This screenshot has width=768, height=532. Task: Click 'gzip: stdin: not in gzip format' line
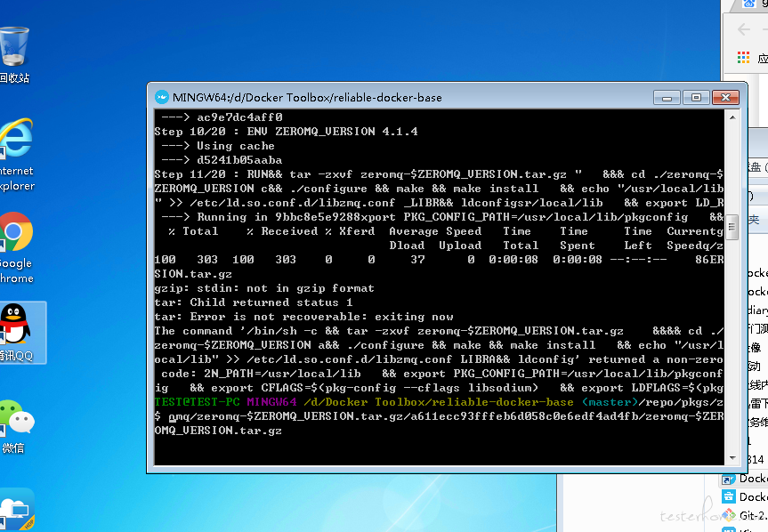264,288
